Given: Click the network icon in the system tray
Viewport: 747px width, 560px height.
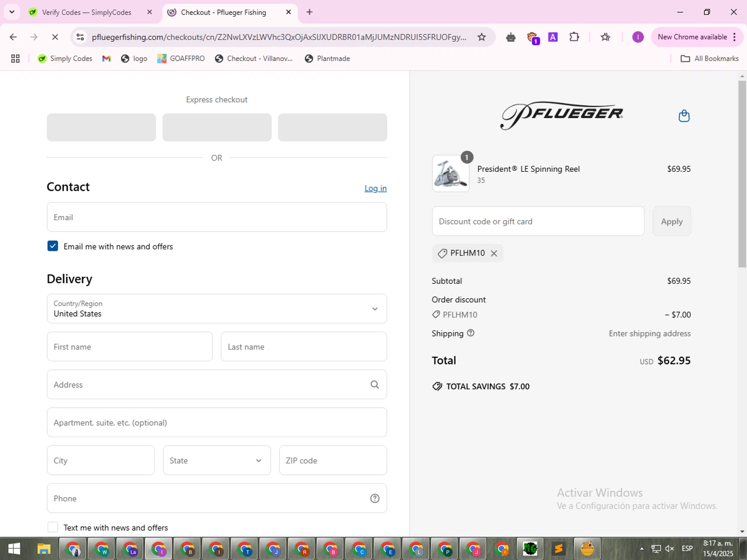Looking at the screenshot, I should tap(656, 549).
